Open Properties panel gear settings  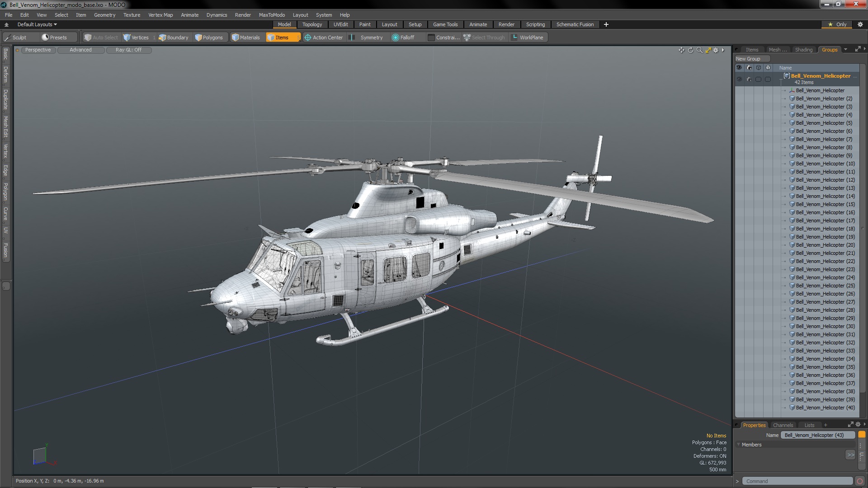click(858, 425)
